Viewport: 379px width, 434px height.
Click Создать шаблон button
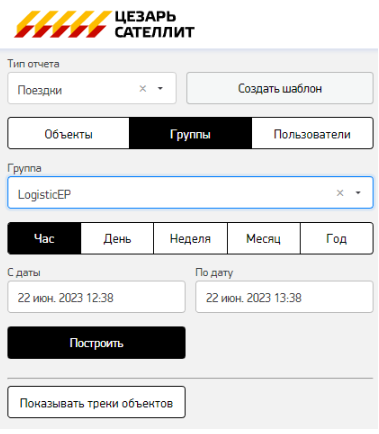280,88
